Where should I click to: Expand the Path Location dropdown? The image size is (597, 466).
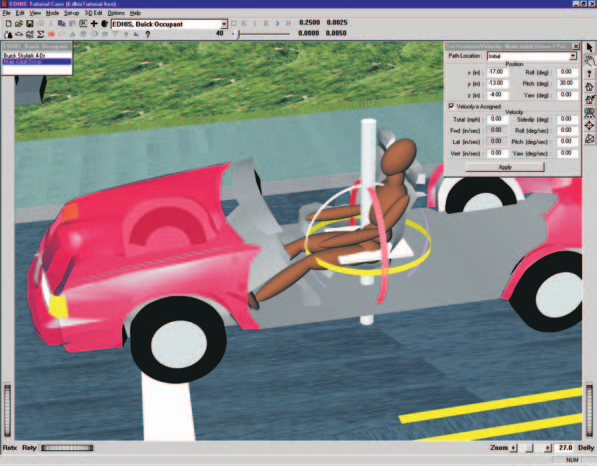(573, 56)
